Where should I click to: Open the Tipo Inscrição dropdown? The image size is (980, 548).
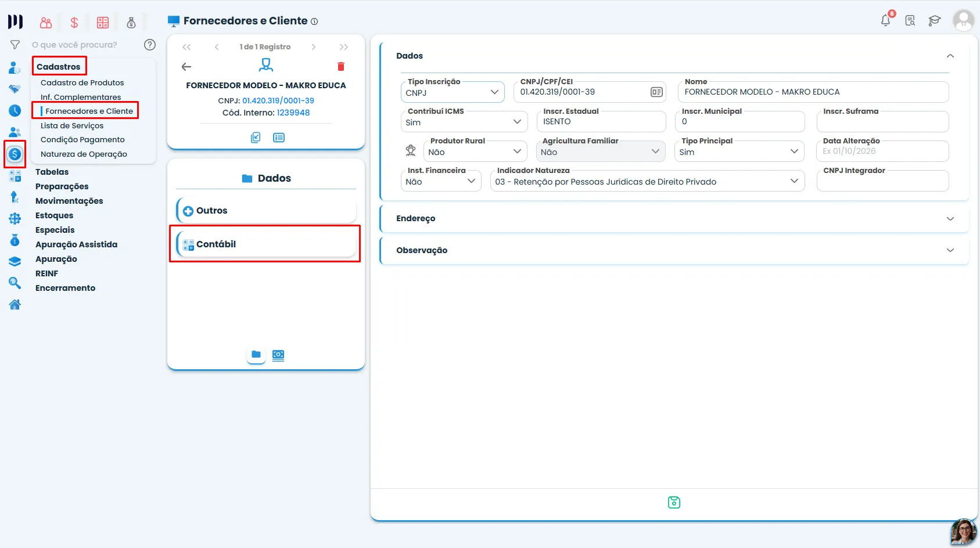[453, 92]
